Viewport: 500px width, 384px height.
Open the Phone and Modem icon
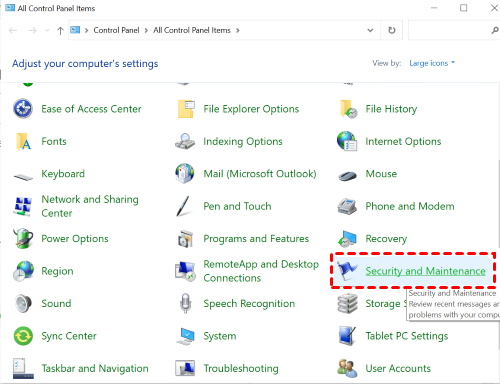347,206
